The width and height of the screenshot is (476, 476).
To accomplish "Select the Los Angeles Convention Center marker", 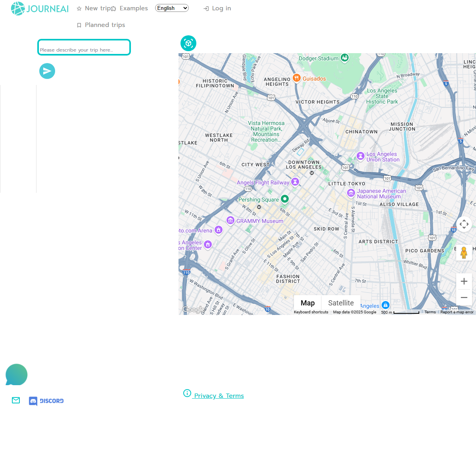I will coord(208,245).
